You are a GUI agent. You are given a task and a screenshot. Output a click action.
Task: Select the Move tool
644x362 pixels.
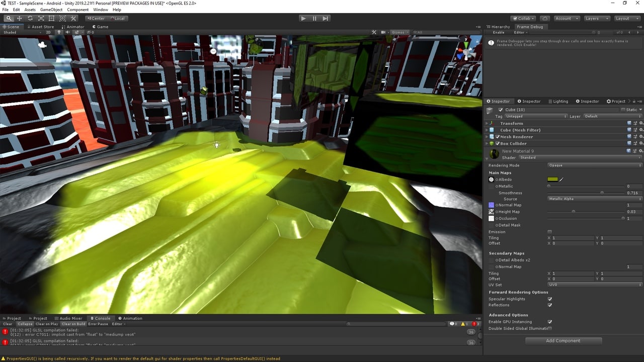pos(19,18)
